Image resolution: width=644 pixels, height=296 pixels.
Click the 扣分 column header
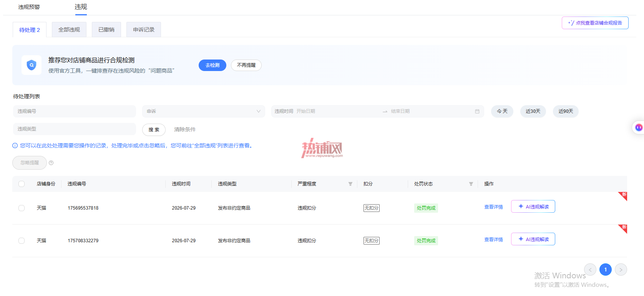[368, 184]
